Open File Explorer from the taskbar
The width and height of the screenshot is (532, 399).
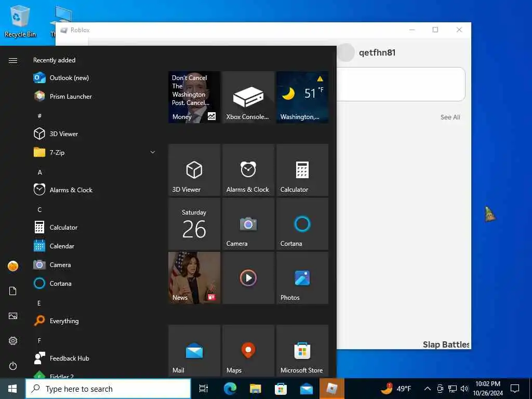(255, 389)
